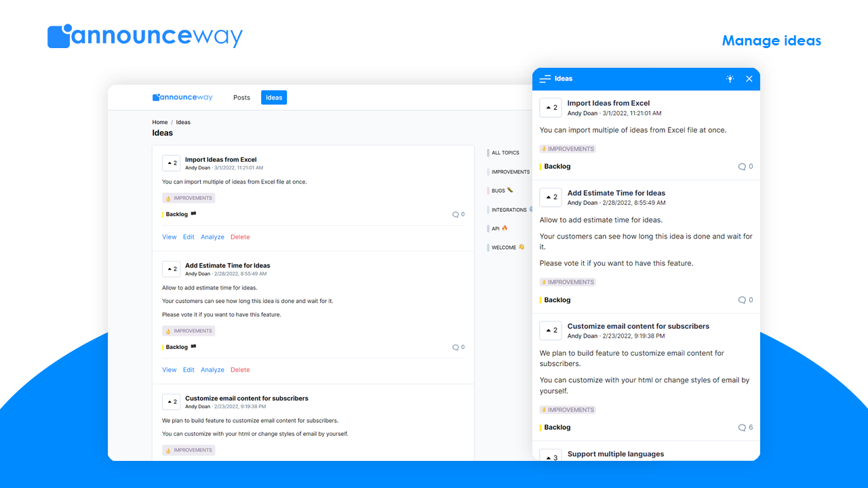Open Customize email content for subscribers widget title
This screenshot has height=488, width=868.
(638, 327)
